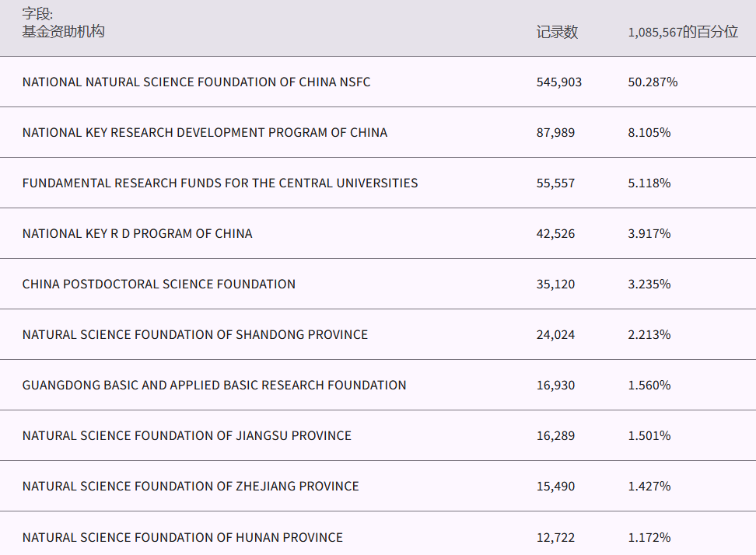Select National Natural Science Foundation of China NSFC

pos(196,82)
